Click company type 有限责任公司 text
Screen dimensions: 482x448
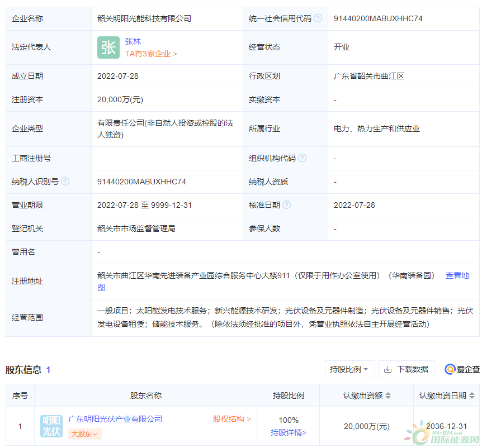click(166, 128)
